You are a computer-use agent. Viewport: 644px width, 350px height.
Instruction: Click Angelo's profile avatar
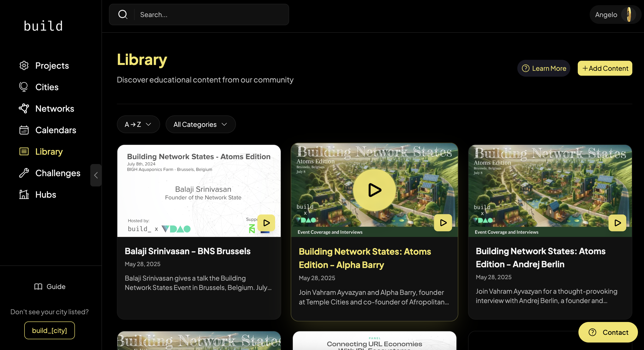pos(629,14)
